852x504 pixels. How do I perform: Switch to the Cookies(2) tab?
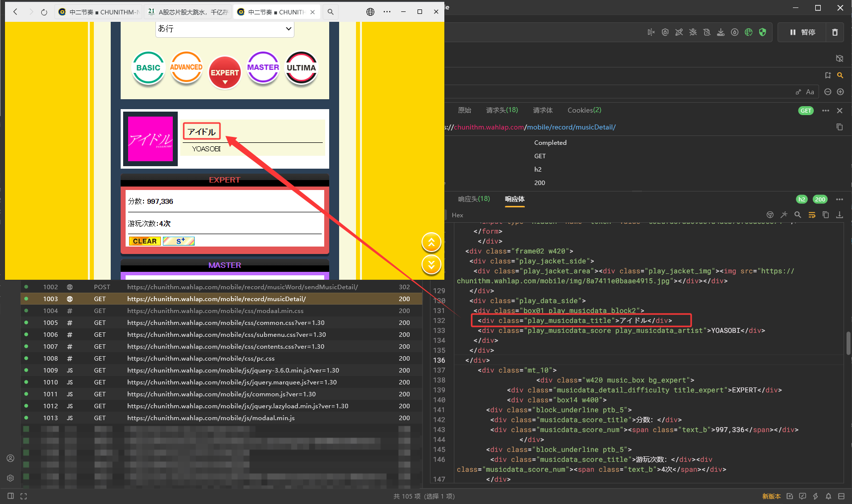584,110
